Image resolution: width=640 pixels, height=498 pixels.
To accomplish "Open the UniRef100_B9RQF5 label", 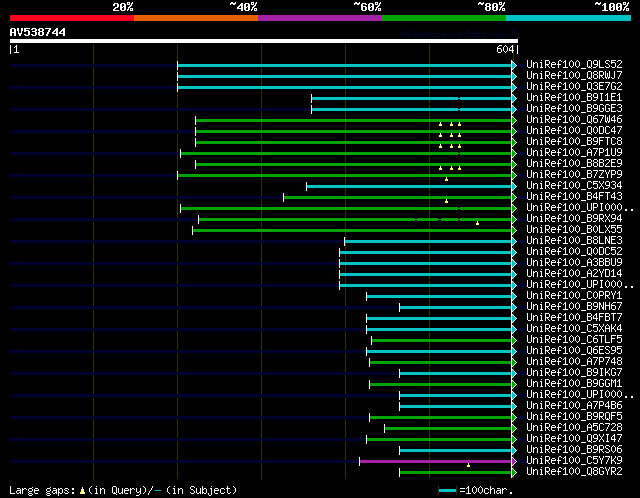I will [x=574, y=417].
